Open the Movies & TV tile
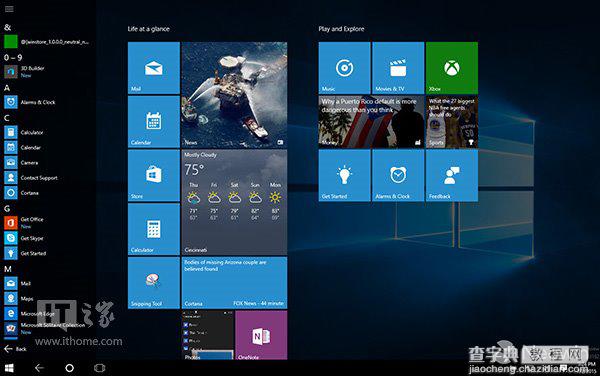This screenshot has height=376, width=600. pyautogui.click(x=398, y=68)
